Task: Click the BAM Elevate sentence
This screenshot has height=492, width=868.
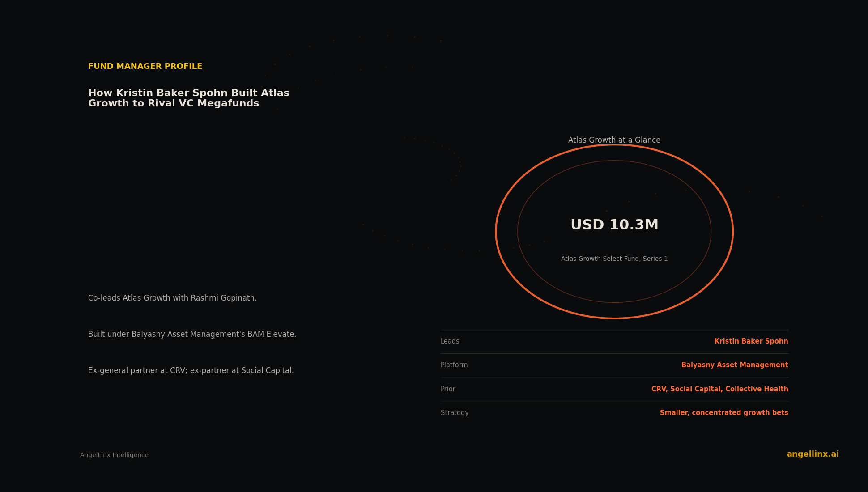Action: tap(192, 334)
